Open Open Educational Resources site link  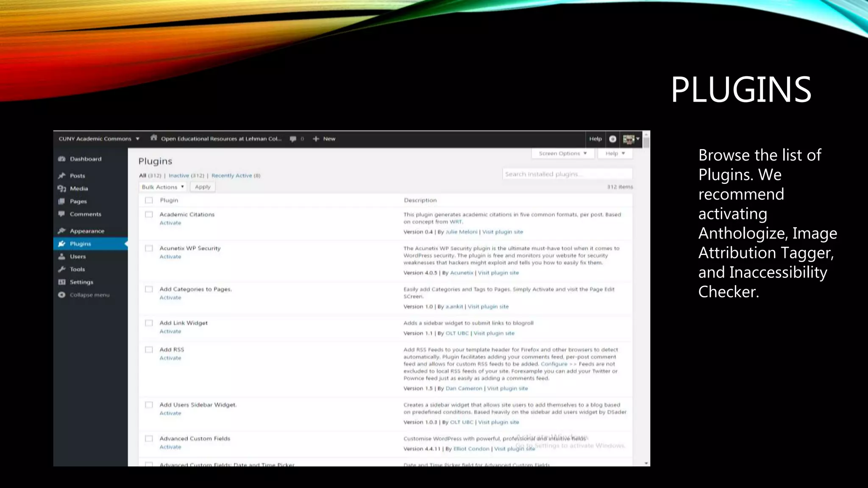click(221, 139)
